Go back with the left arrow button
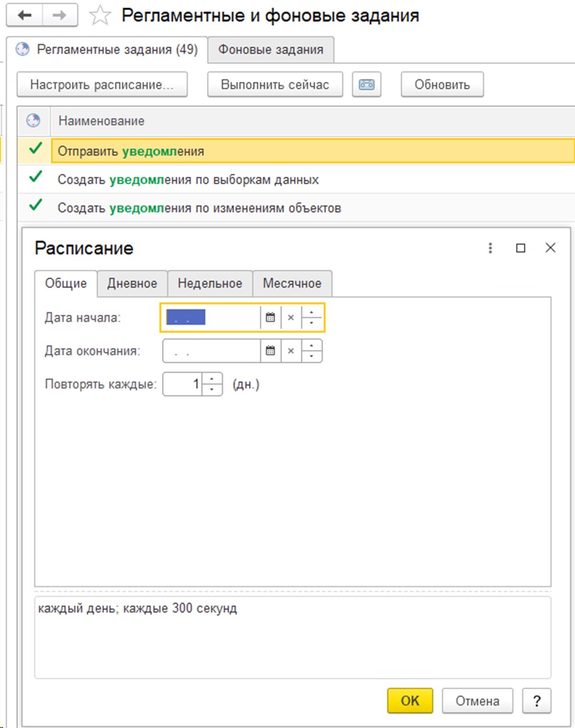 [x=24, y=15]
